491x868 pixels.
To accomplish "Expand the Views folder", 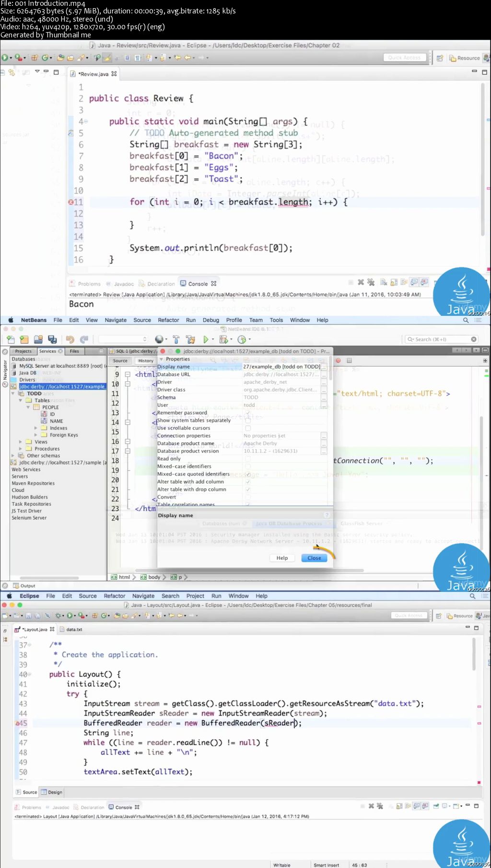I will [20, 442].
